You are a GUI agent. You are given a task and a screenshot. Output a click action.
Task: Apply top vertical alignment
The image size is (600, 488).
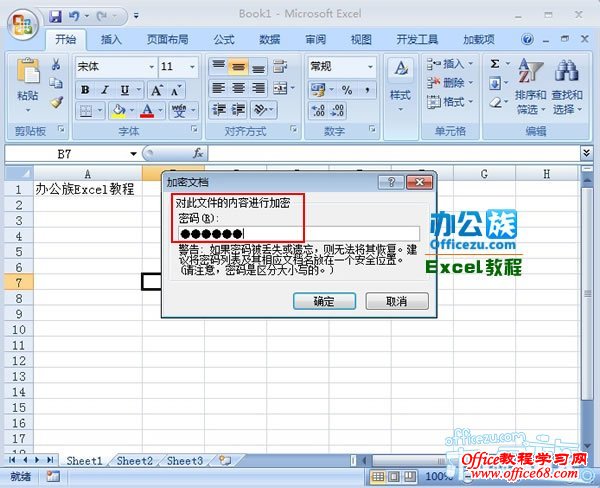click(218, 67)
